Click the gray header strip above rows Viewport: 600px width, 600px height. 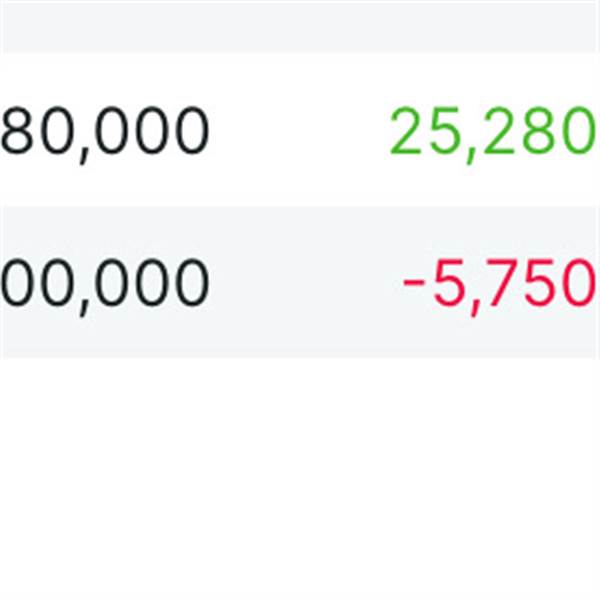(x=300, y=26)
